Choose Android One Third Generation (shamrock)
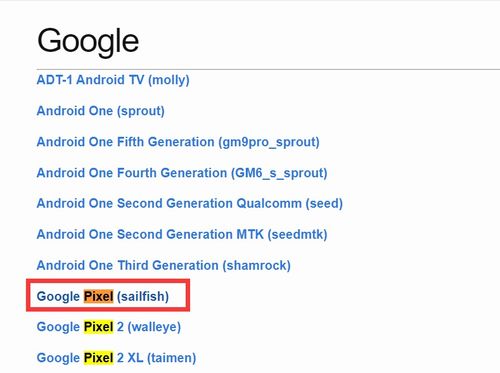Image resolution: width=500 pixels, height=373 pixels. 164,266
